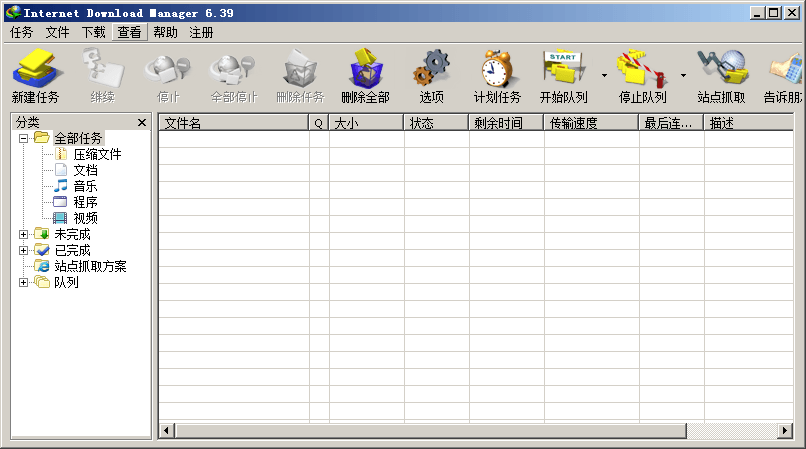Select 全部任务 folder in category tree
Screen dimensions: 806x449
[x=78, y=138]
